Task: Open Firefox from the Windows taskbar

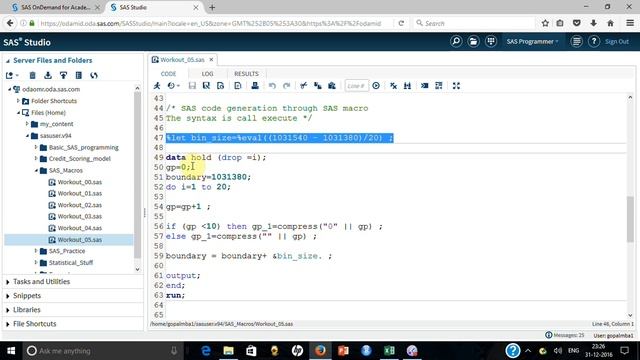Action: (320, 351)
